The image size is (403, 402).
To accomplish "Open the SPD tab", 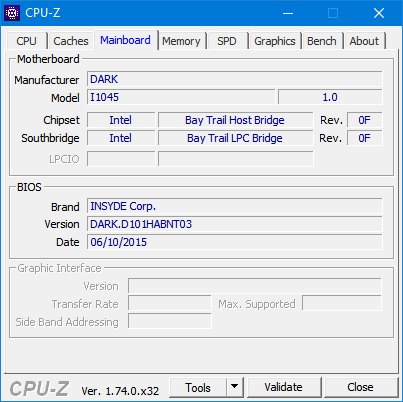I will pos(227,41).
